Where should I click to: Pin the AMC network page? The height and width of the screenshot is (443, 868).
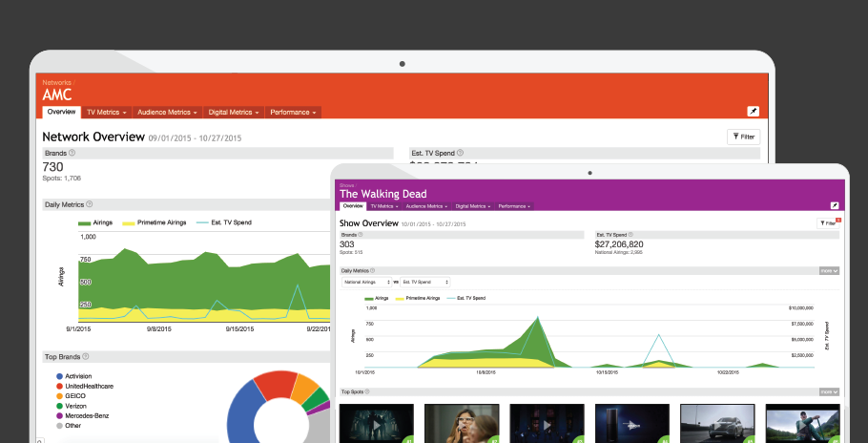tap(753, 112)
